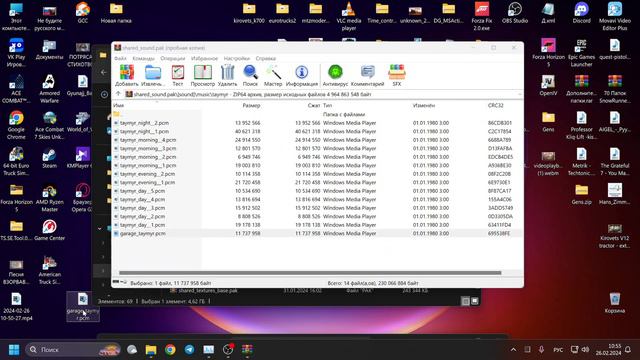
Task: Click the taskbar Поиск search box
Action: pos(73,350)
